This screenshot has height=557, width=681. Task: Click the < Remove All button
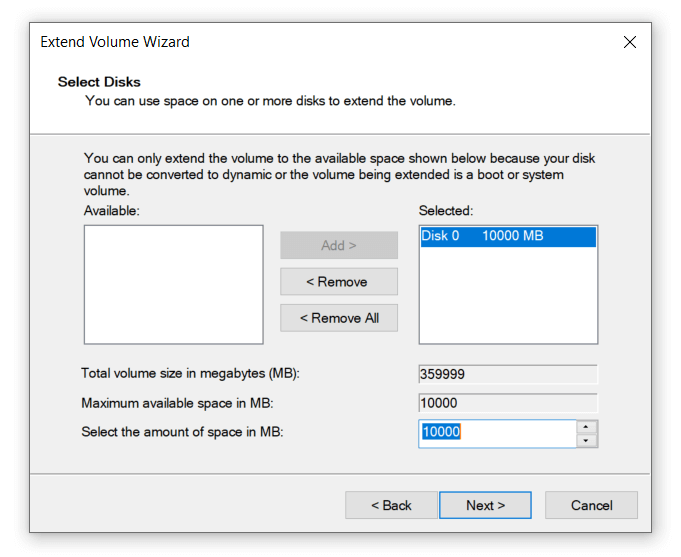pyautogui.click(x=338, y=318)
